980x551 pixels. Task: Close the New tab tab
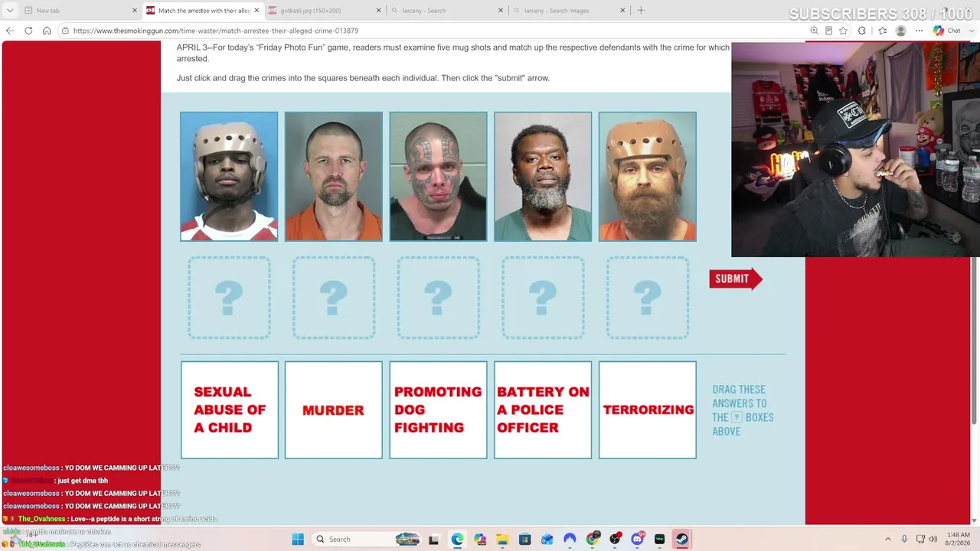pos(135,11)
